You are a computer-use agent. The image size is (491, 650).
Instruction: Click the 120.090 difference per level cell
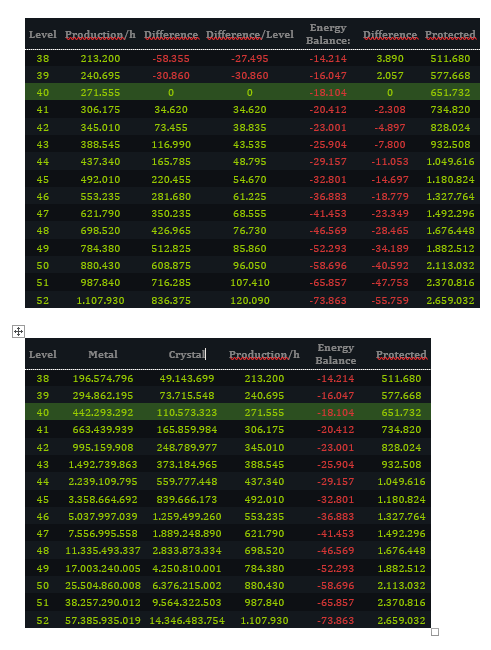[x=250, y=301]
